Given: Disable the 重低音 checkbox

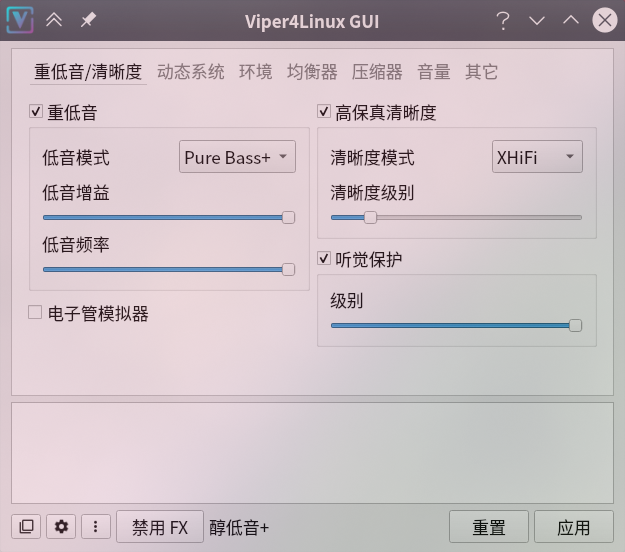Looking at the screenshot, I should (x=35, y=111).
